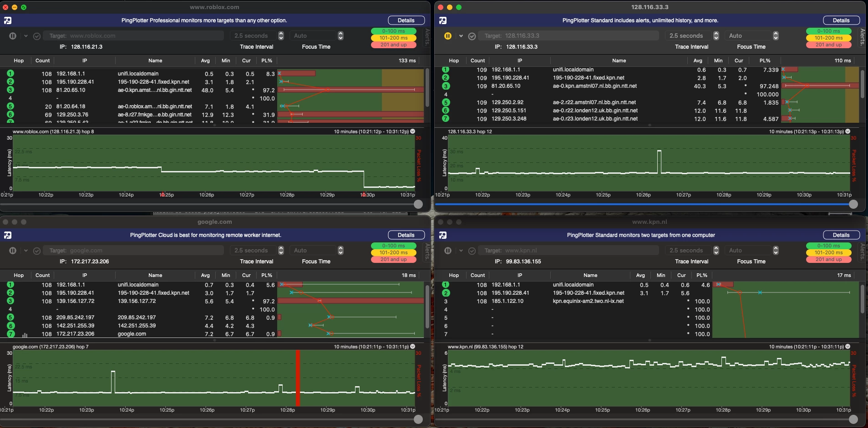Open the pause options chevron in the www.roblox.com window
The height and width of the screenshot is (428, 868).
26,36
